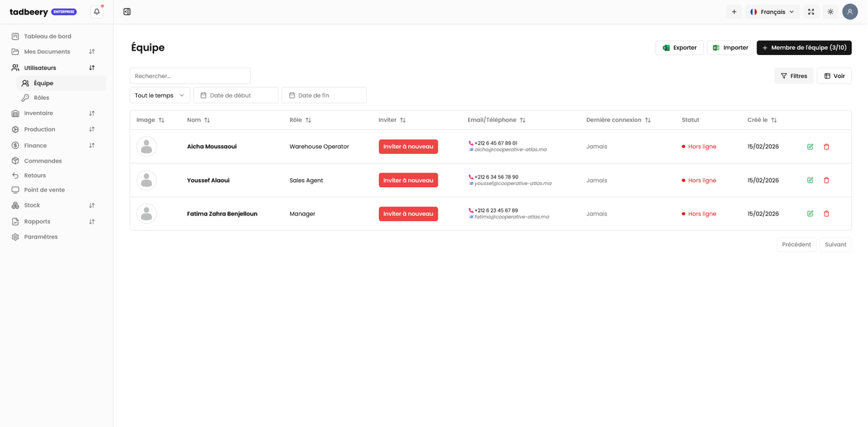Open Tableau de bord in sidebar
This screenshot has height=427, width=868.
coord(48,36)
